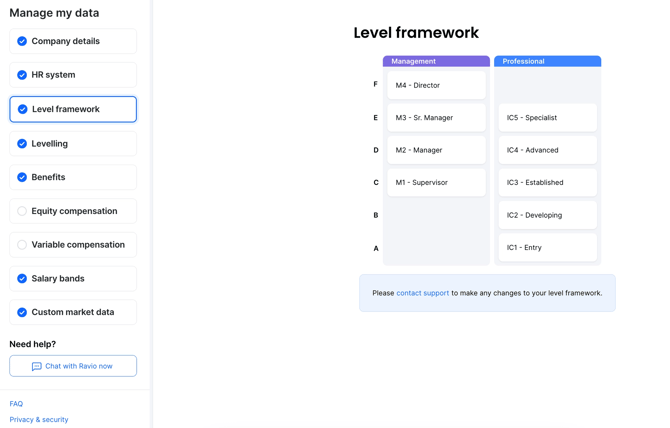The width and height of the screenshot is (670, 428).
Task: Open the contact support link
Action: click(x=423, y=293)
